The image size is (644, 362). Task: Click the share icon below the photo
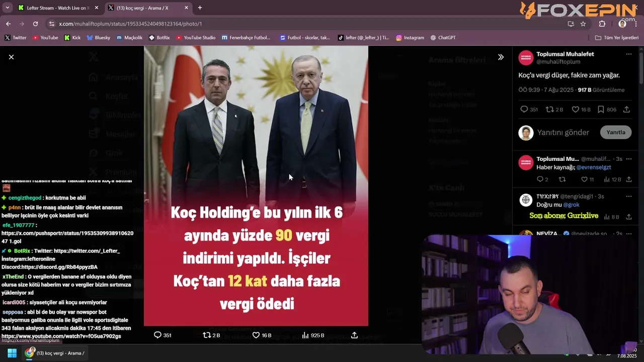click(354, 335)
